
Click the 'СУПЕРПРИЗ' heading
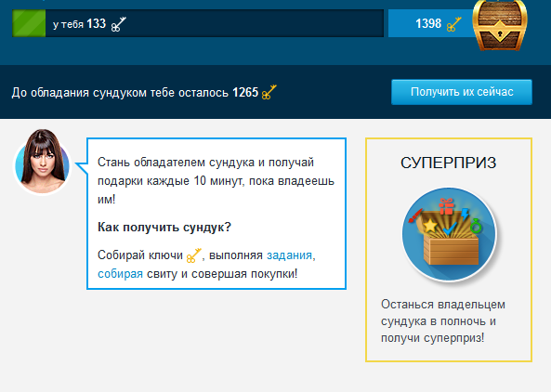(x=449, y=163)
